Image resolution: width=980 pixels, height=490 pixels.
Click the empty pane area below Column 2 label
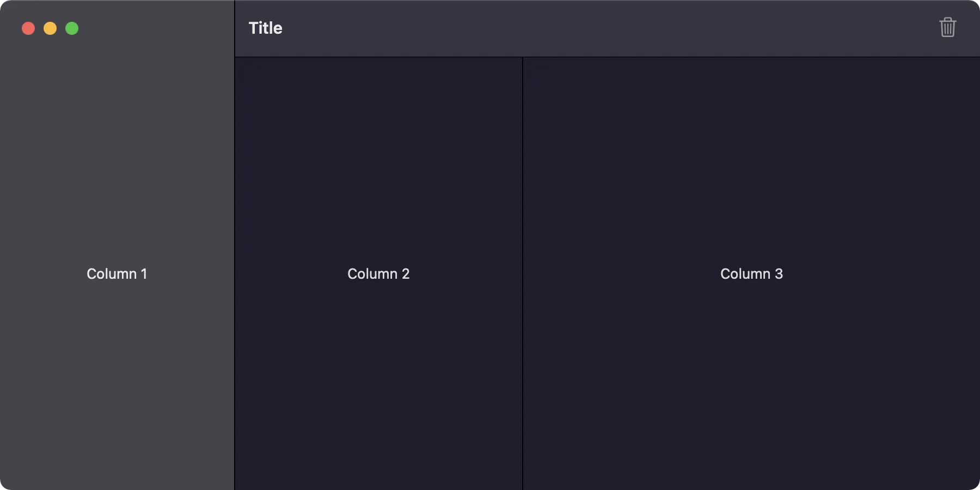(378, 392)
